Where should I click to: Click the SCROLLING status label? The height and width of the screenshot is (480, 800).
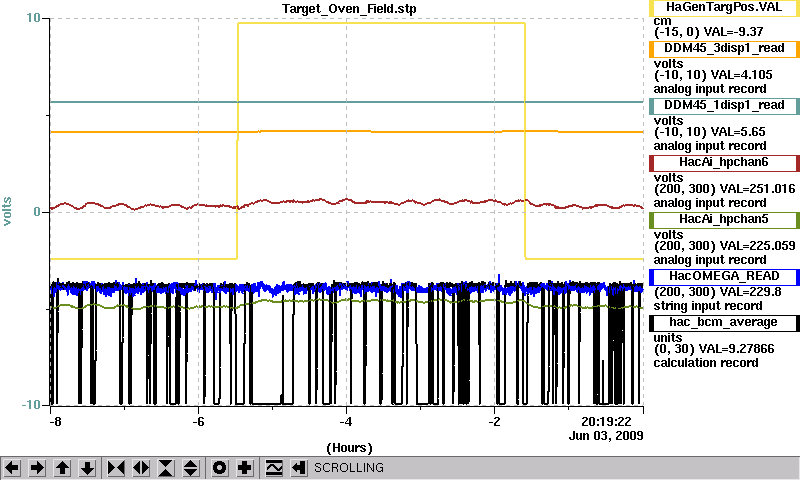pos(349,468)
